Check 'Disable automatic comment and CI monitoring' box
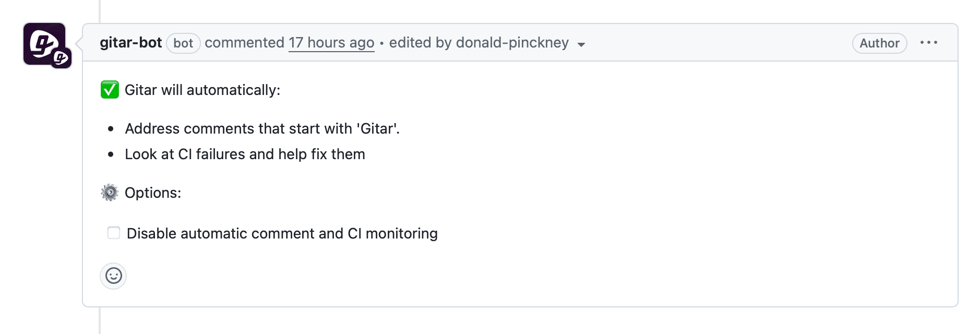The image size is (980, 334). tap(114, 233)
